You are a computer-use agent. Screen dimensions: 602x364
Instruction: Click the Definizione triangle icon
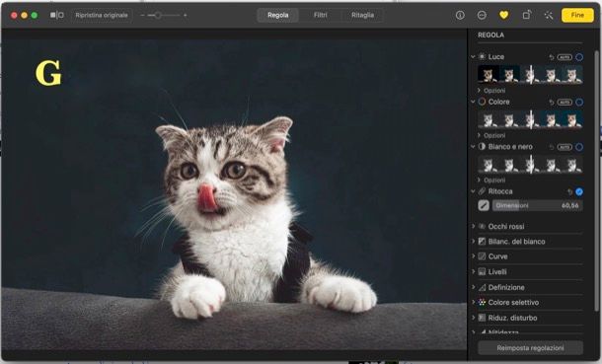coord(482,287)
